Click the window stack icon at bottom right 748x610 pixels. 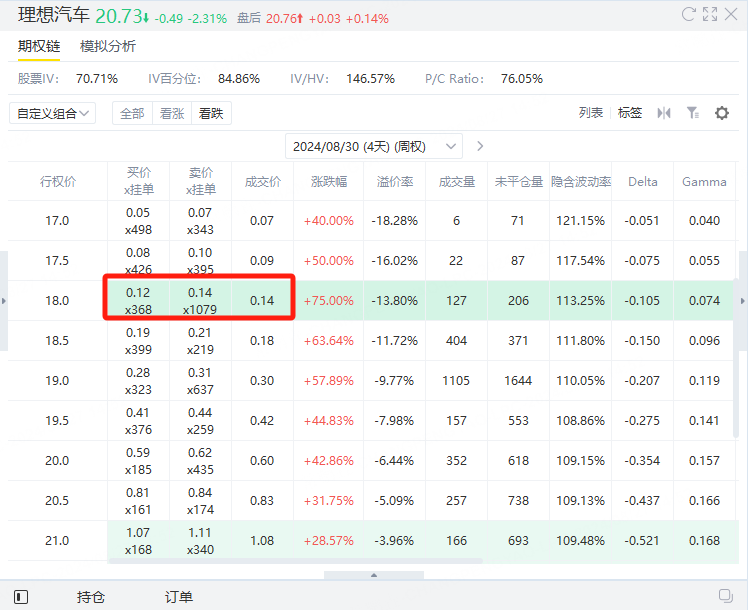pyautogui.click(x=726, y=596)
